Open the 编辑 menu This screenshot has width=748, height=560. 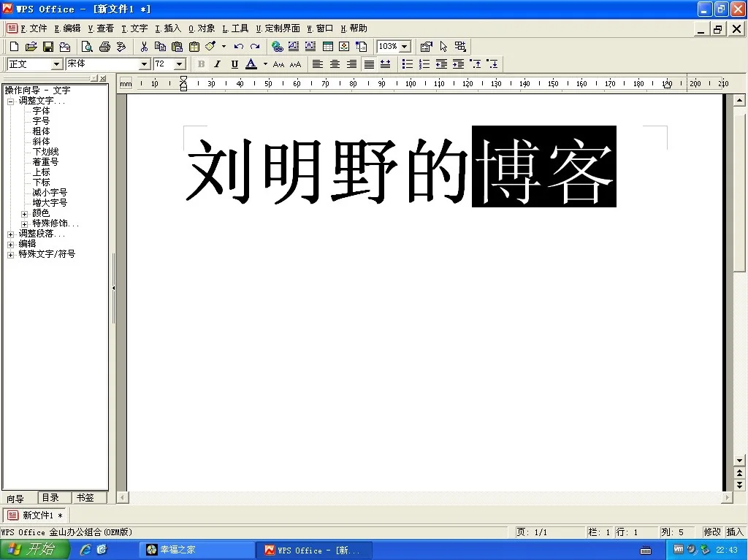click(x=67, y=28)
